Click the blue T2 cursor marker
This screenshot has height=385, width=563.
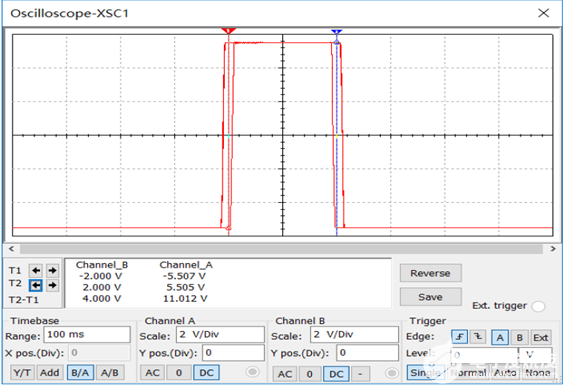336,32
